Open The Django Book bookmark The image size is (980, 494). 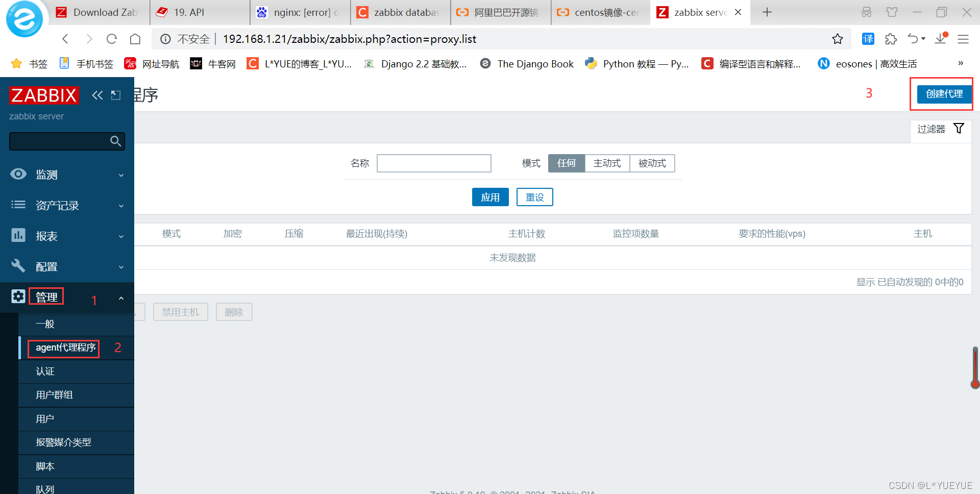coord(527,64)
